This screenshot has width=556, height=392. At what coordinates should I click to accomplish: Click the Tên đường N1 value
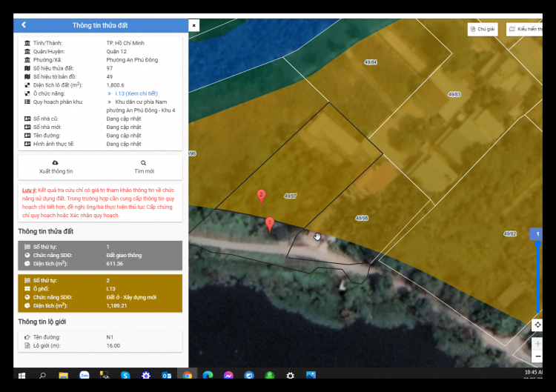(x=110, y=337)
